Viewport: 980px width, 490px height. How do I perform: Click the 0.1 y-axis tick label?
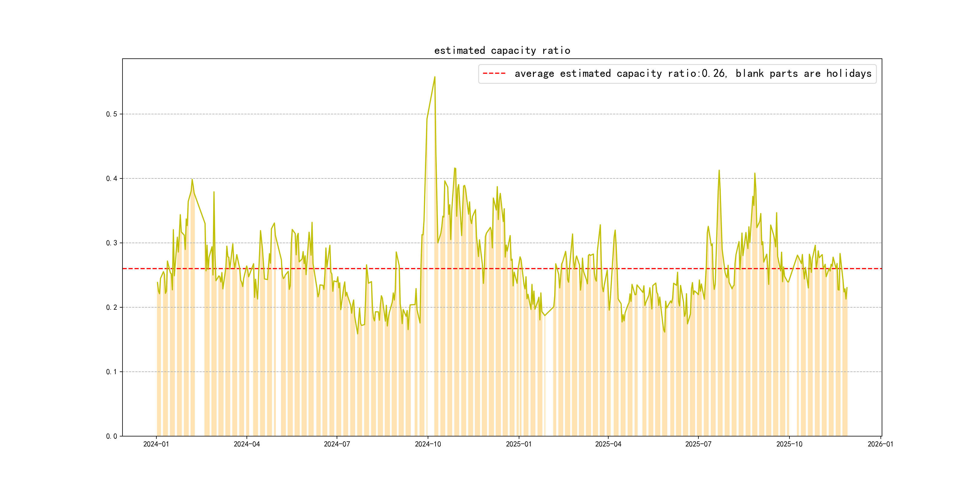coord(112,372)
